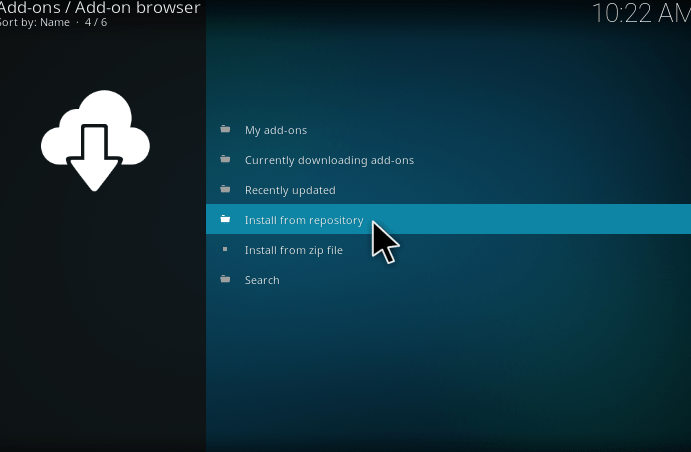Click the Sort by: Name label
Image resolution: width=691 pixels, height=452 pixels.
[x=35, y=22]
